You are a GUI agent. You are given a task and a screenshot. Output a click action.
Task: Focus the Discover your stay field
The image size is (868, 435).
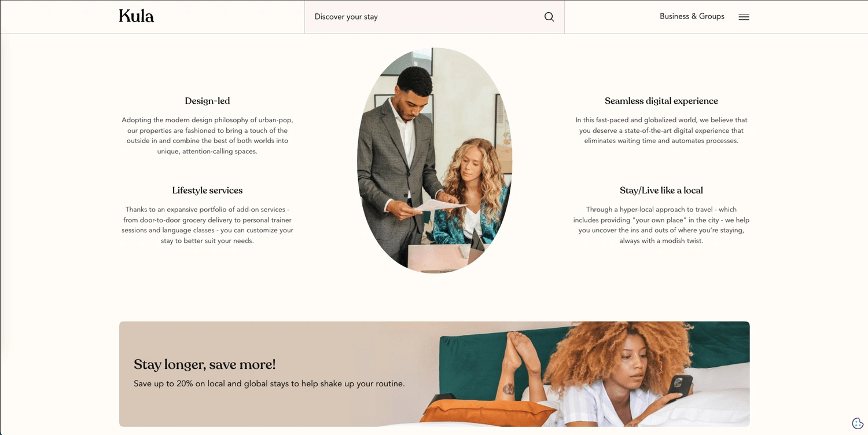click(434, 17)
